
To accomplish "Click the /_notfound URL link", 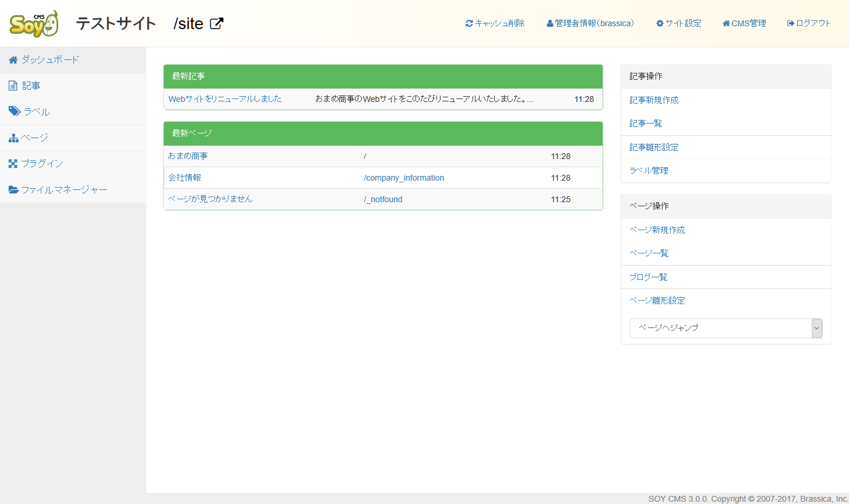I will pyautogui.click(x=383, y=199).
